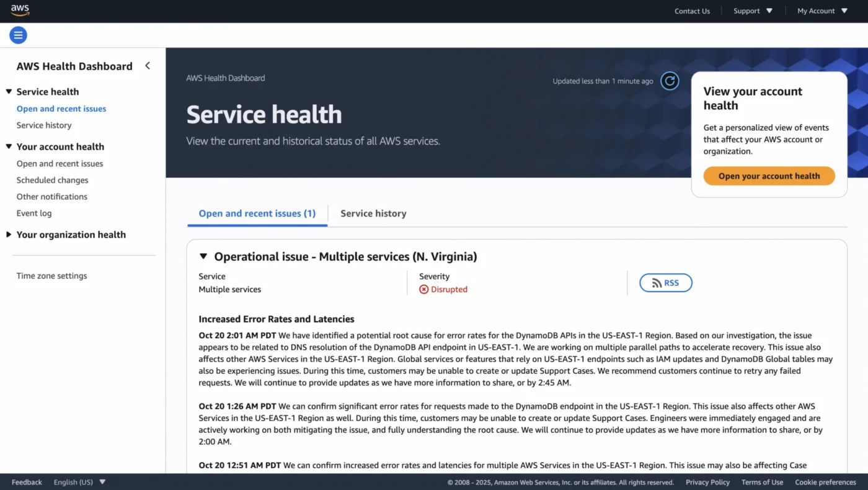Open Cookie preferences in footer
The image size is (868, 490).
[825, 482]
